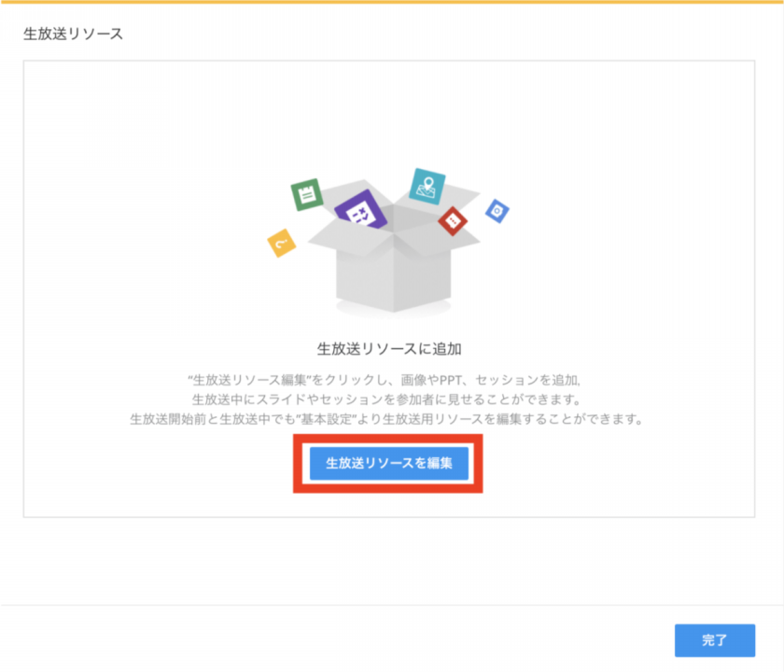Select the red chat bubble icon

coord(453,220)
